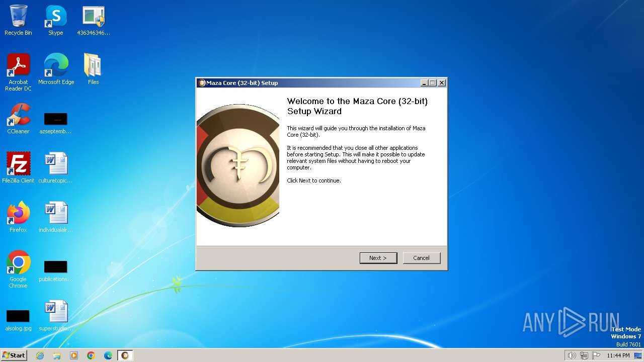Image resolution: width=644 pixels, height=362 pixels.
Task: Open the Files folder on desktop
Action: coord(94,69)
